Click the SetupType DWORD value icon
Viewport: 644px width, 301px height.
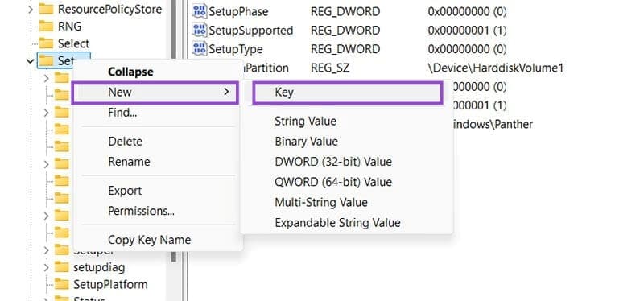pyautogui.click(x=200, y=49)
